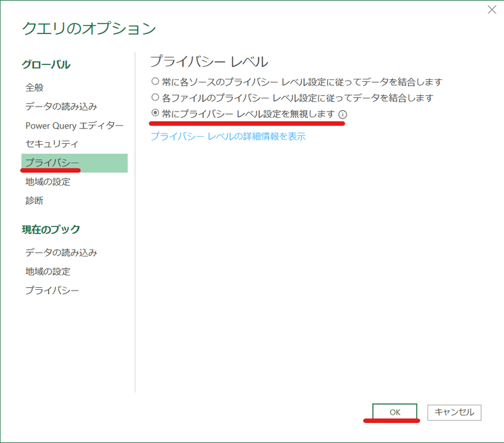Select 常に各ソースのプライバシー レベル設定に従って radio button
Screen dimensions: 504x443
point(155,82)
